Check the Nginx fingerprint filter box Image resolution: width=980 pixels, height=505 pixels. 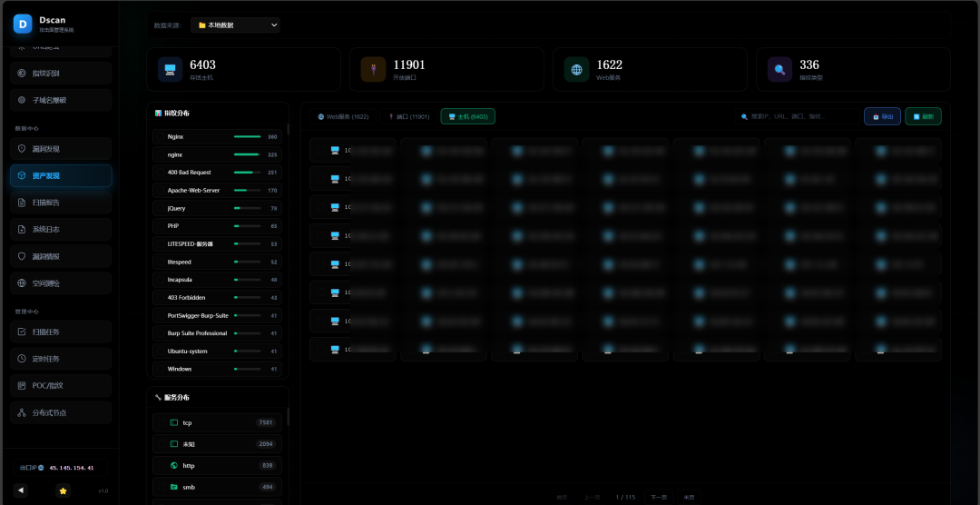[x=161, y=136]
